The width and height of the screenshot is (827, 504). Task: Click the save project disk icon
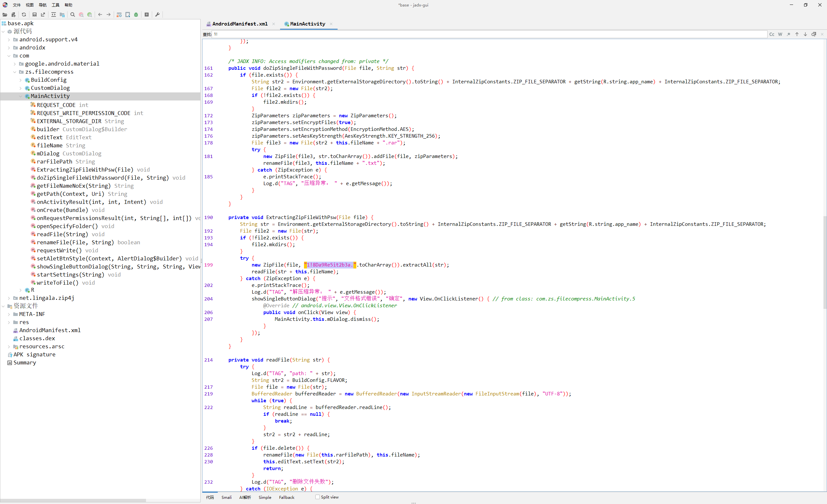34,15
